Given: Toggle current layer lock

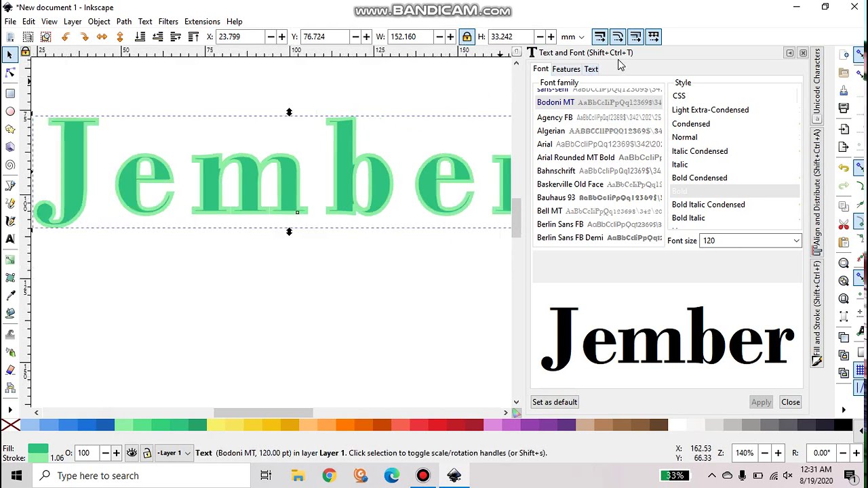Looking at the screenshot, I should (x=146, y=453).
